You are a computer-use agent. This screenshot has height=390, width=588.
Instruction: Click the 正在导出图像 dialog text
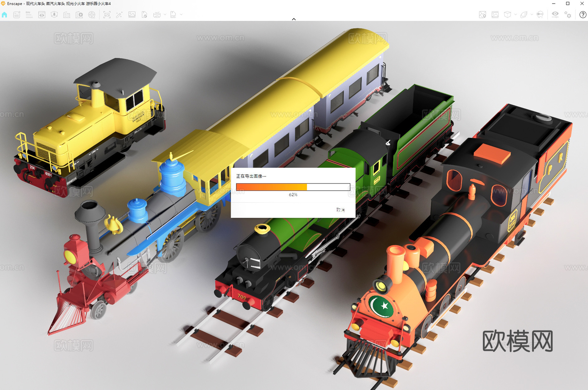point(251,176)
